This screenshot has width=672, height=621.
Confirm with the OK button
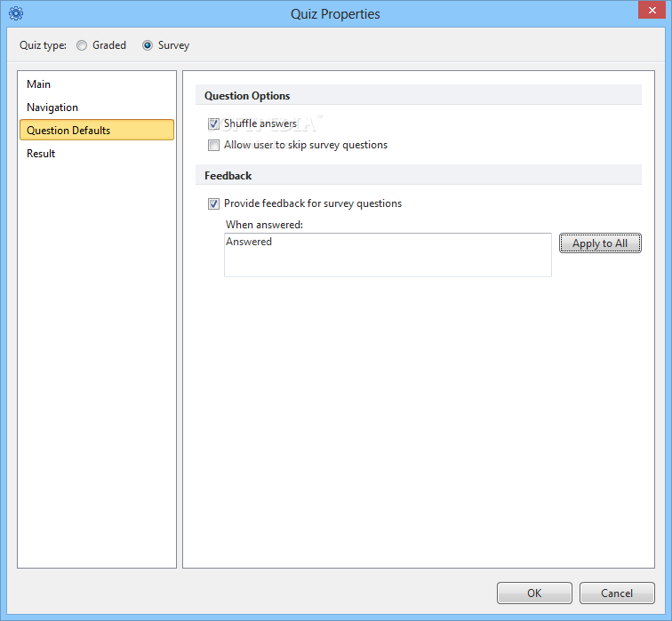[534, 593]
